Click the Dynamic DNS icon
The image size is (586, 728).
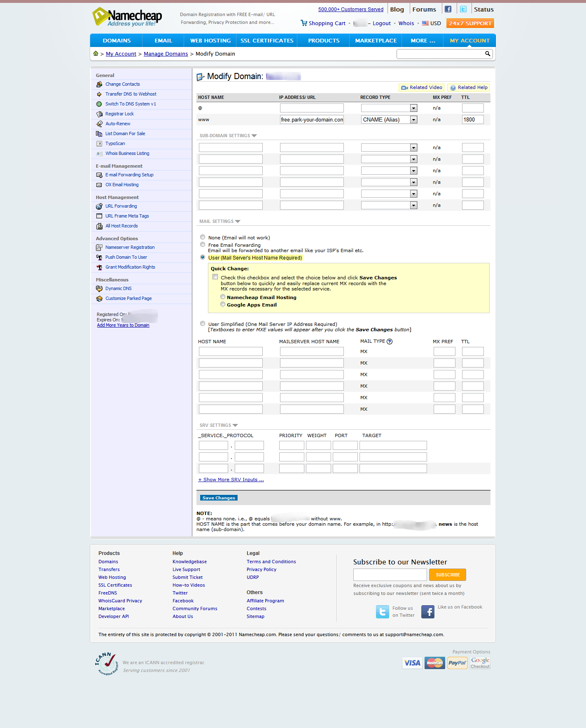99,288
